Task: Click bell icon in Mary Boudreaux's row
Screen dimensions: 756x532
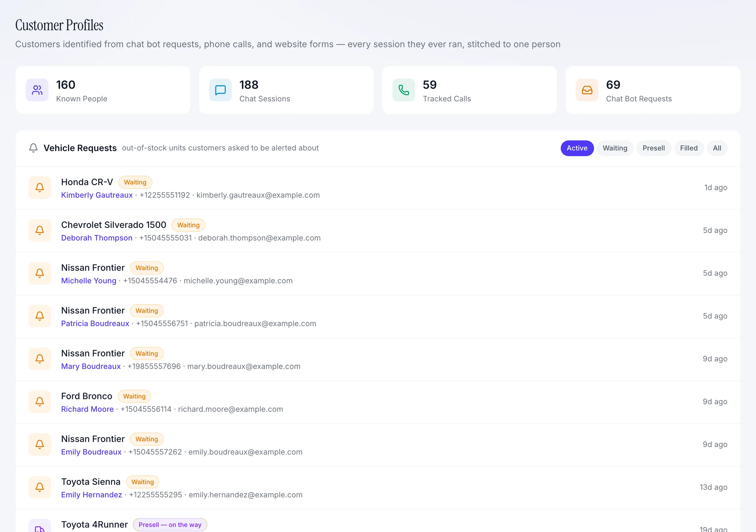Action: [39, 359]
